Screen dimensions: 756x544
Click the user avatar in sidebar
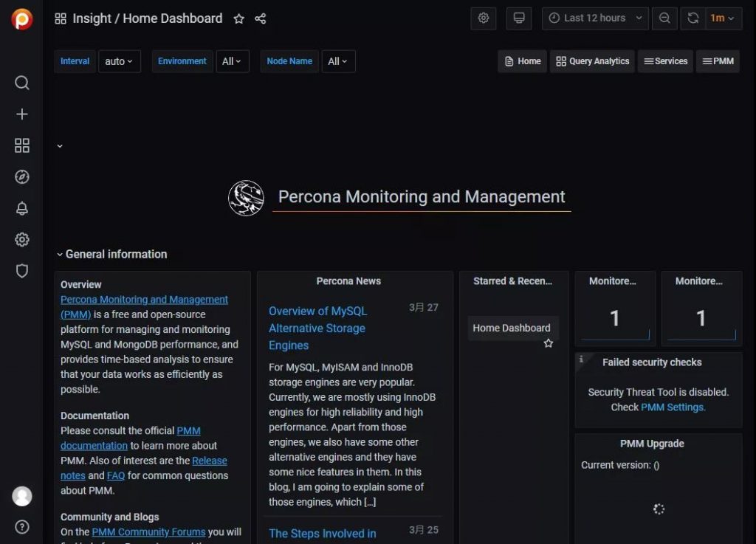21,496
